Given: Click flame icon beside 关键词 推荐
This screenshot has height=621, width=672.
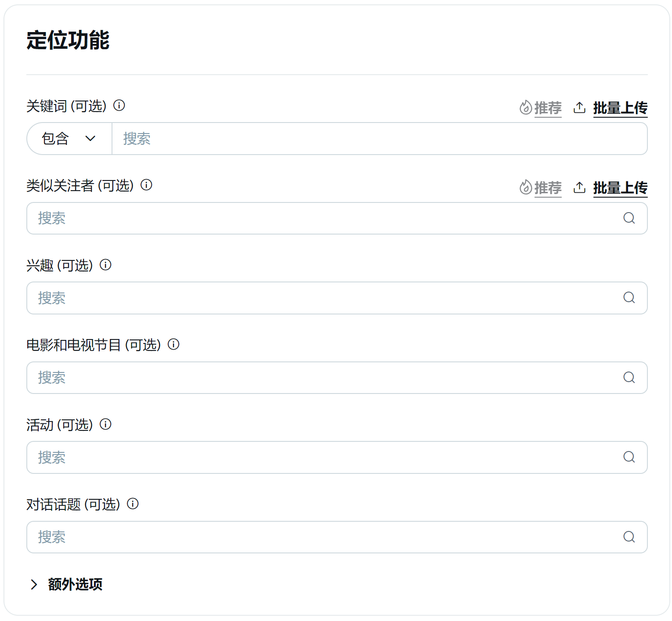Looking at the screenshot, I should coord(525,108).
